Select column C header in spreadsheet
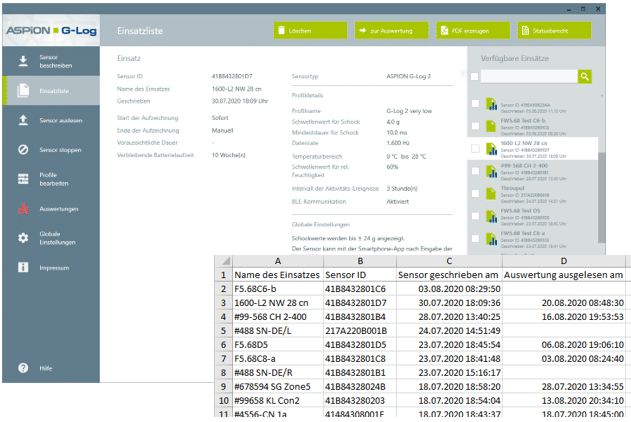This screenshot has height=422, width=631. (x=450, y=261)
